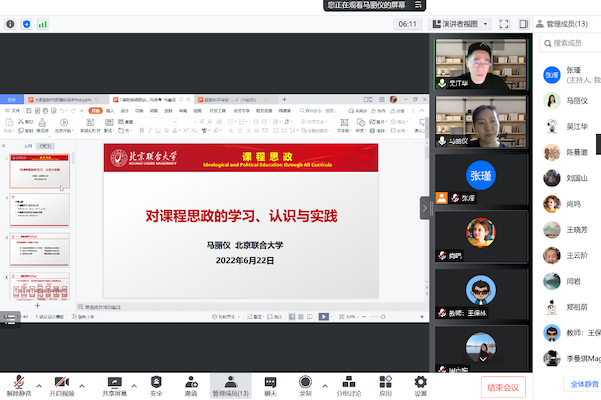Collapse video panel with side chevron

[x=425, y=207]
